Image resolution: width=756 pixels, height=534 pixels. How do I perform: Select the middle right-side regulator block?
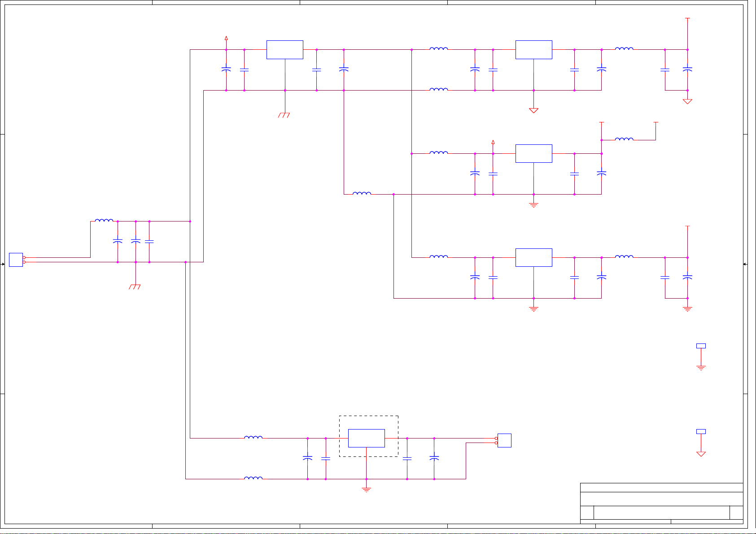[x=534, y=153]
